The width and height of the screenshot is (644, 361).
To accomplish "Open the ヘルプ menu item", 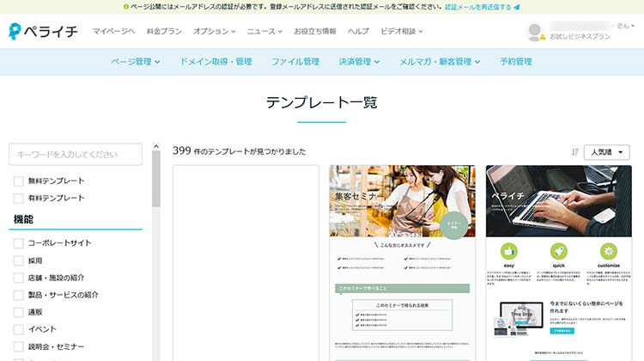I will coord(358,31).
